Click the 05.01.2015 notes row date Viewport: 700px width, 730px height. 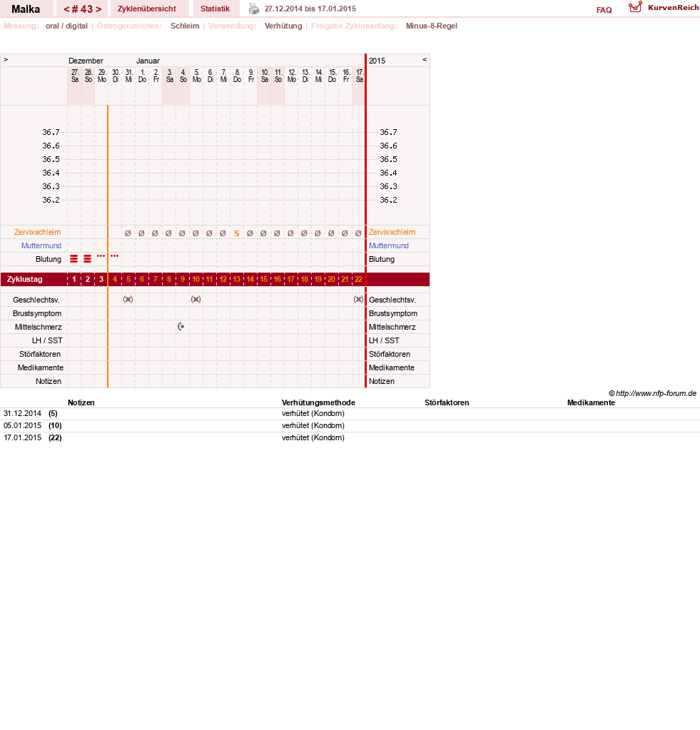[x=22, y=425]
